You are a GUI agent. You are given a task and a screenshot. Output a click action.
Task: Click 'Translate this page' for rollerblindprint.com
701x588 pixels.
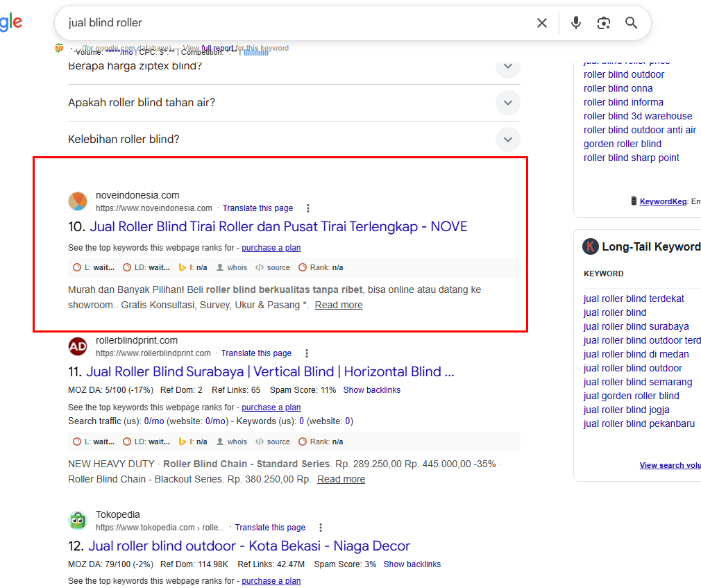click(x=256, y=353)
